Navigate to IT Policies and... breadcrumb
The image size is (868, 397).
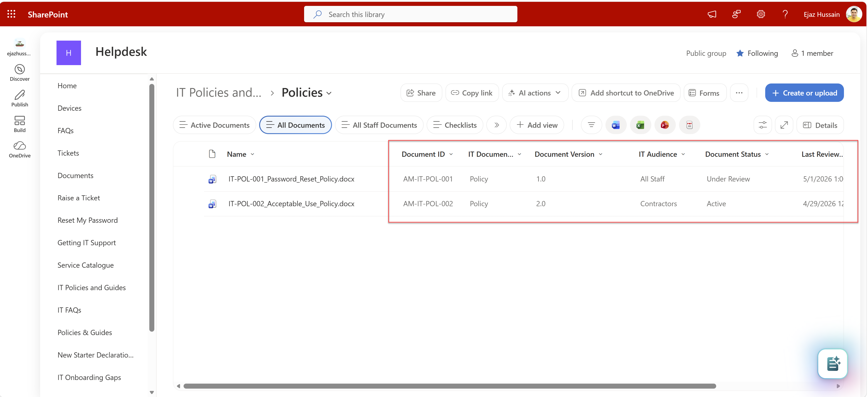[219, 93]
